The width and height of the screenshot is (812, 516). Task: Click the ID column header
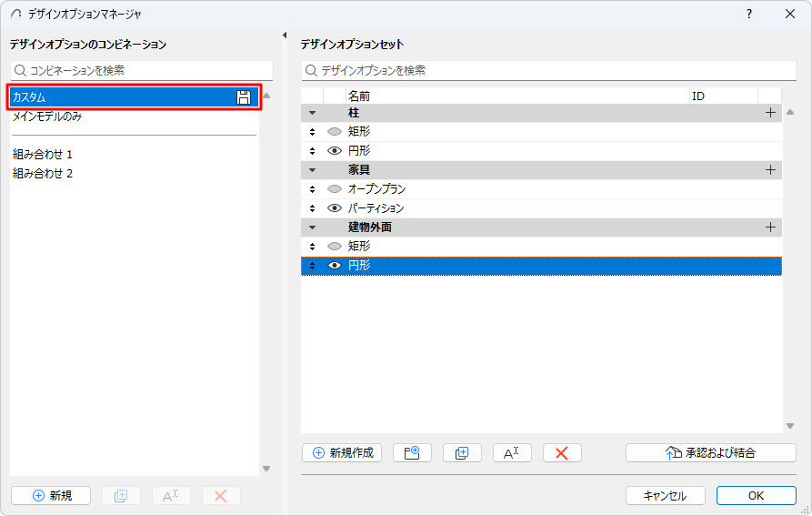pyautogui.click(x=724, y=96)
